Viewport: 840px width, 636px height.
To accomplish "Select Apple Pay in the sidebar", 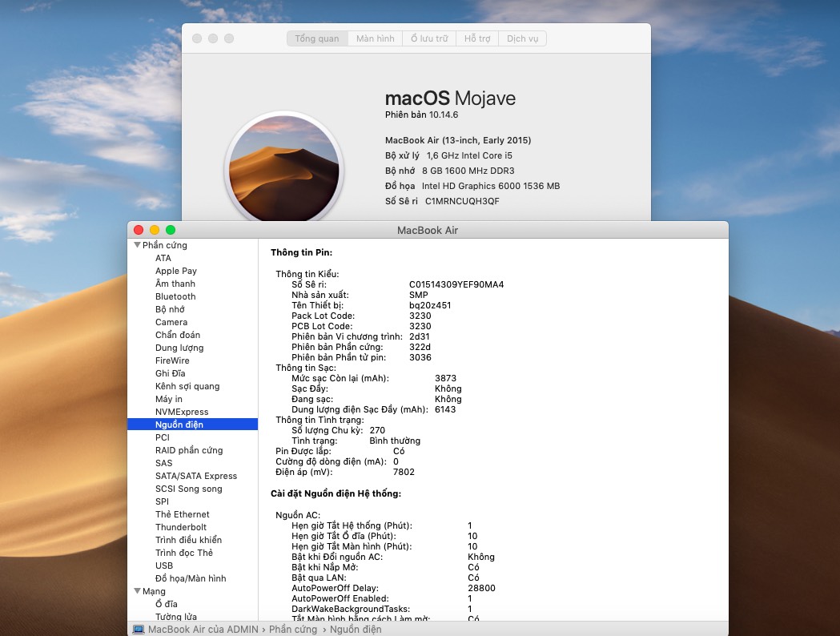I will pos(176,271).
